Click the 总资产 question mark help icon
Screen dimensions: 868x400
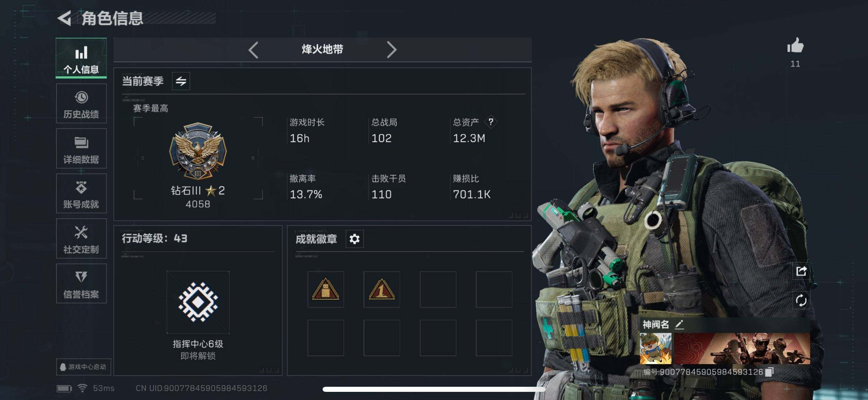click(491, 121)
